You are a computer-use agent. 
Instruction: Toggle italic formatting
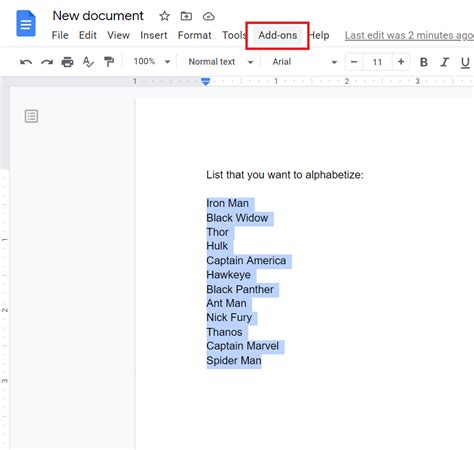click(444, 62)
